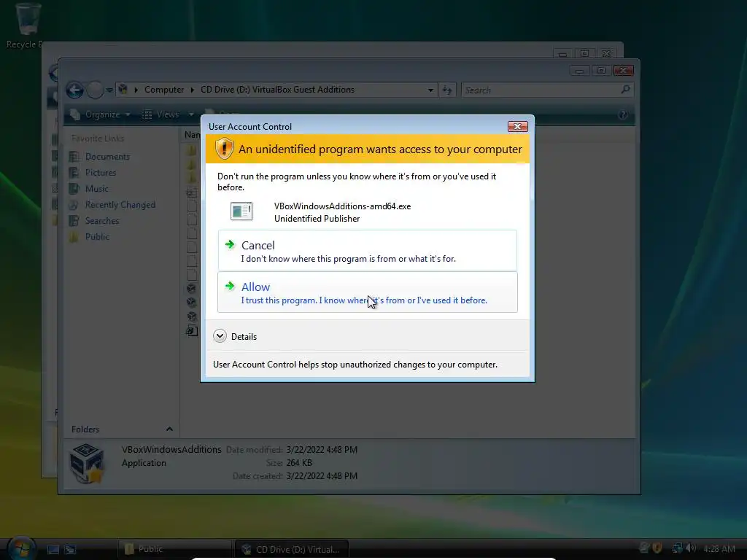
Task: Click the Music folder icon
Action: coord(74,189)
